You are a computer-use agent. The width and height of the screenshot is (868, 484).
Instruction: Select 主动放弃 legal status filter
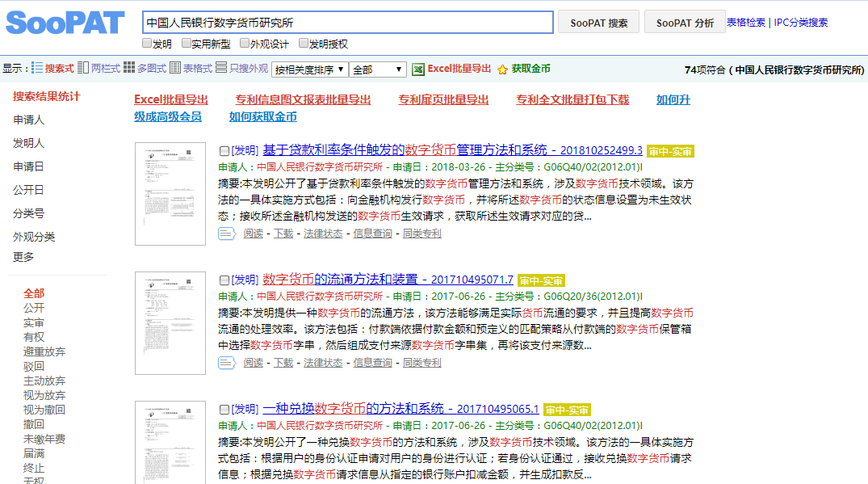(x=44, y=381)
